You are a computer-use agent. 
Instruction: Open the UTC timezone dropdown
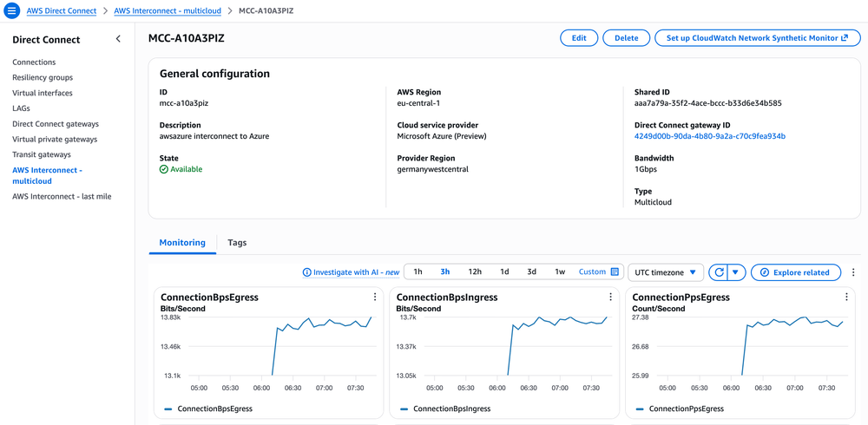point(666,272)
